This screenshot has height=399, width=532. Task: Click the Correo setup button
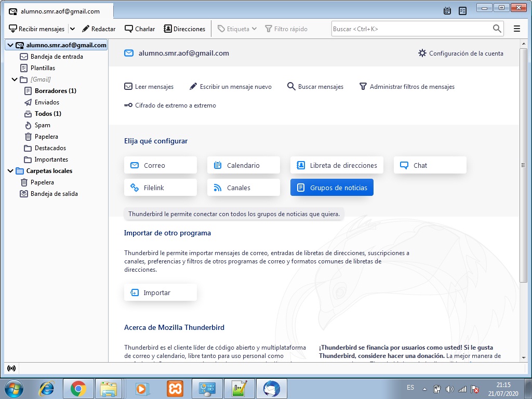[161, 165]
